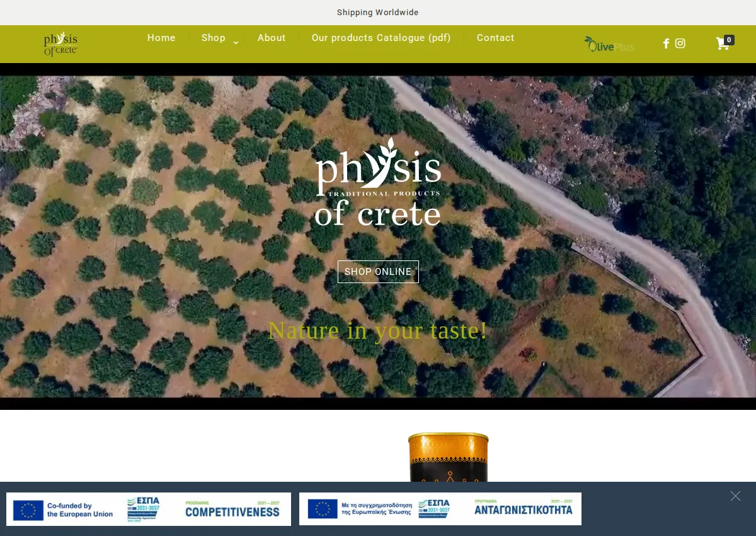
Task: Click the large Physis of Crete hero logo
Action: (x=377, y=182)
